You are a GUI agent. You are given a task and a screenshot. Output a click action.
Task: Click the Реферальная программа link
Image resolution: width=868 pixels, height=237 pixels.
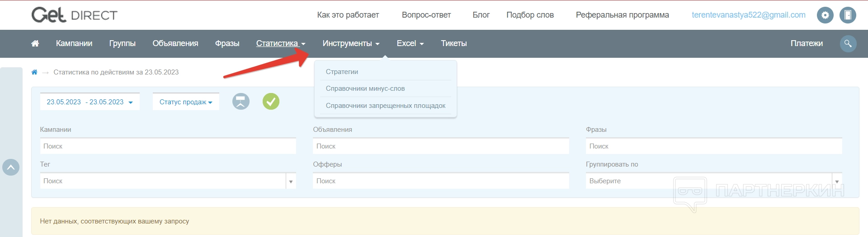click(622, 15)
